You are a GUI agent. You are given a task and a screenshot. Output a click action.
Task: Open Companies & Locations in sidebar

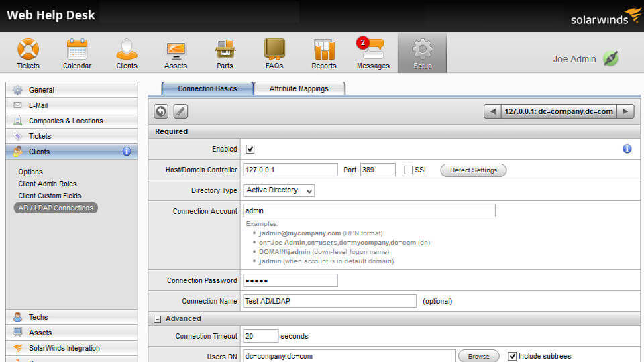click(72, 121)
